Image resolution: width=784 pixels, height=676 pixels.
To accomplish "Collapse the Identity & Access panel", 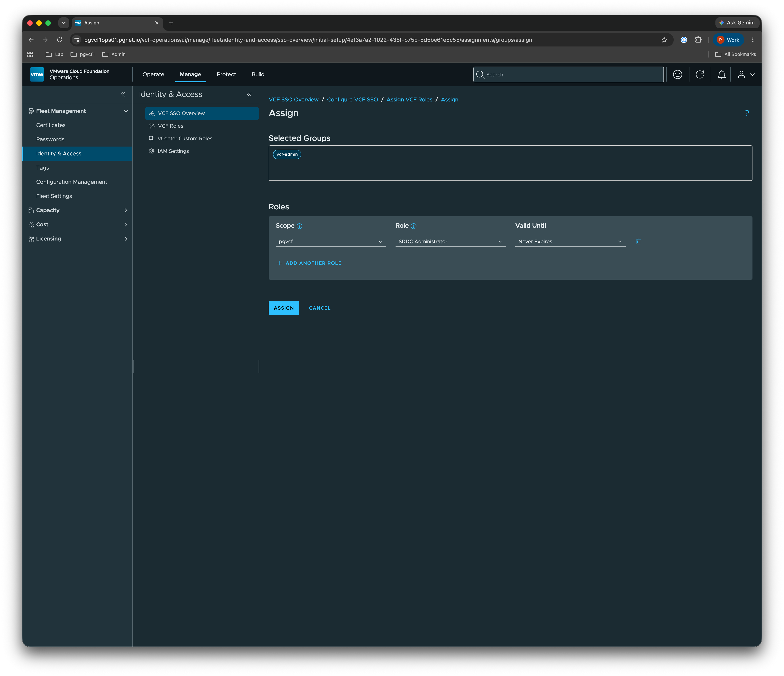I will 249,94.
